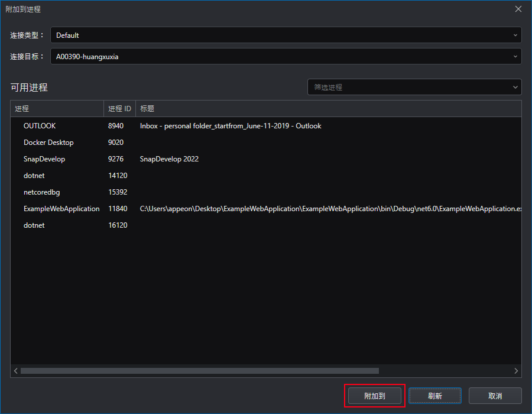Select the SnapDevelop process row

[266, 159]
